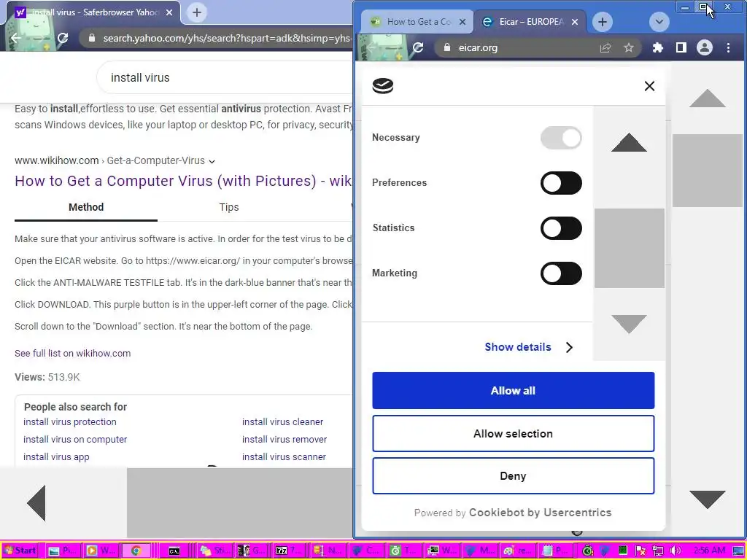This screenshot has height=560, width=747.
Task: Reload the Yahoo search page
Action: click(63, 38)
